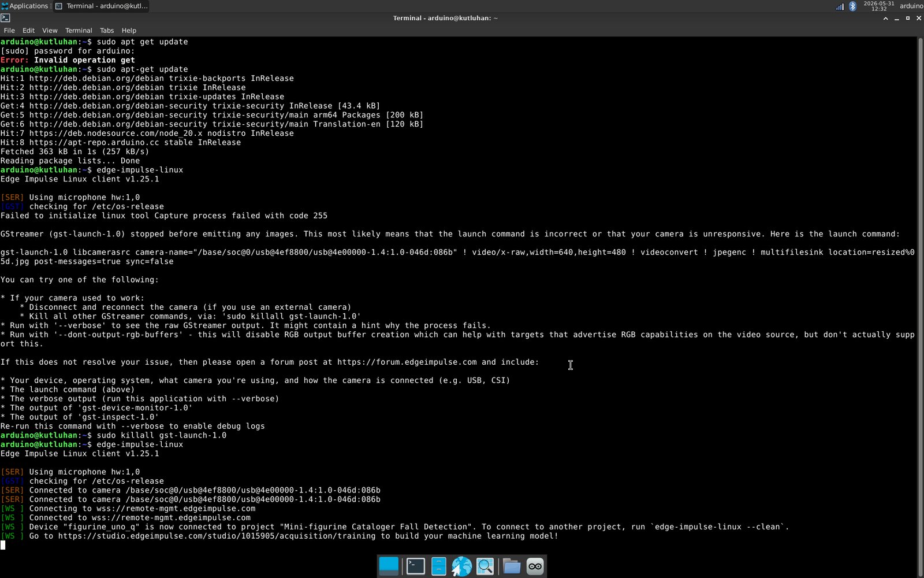Open the View menu
The image size is (924, 578).
coord(50,31)
